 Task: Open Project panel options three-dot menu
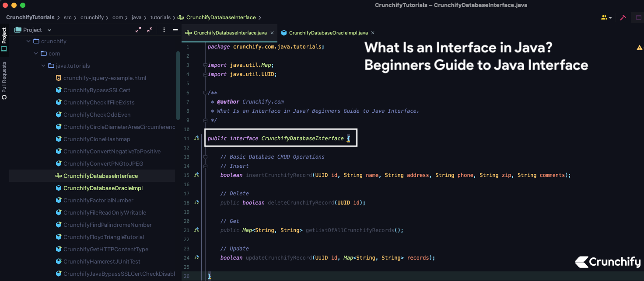[x=164, y=30]
